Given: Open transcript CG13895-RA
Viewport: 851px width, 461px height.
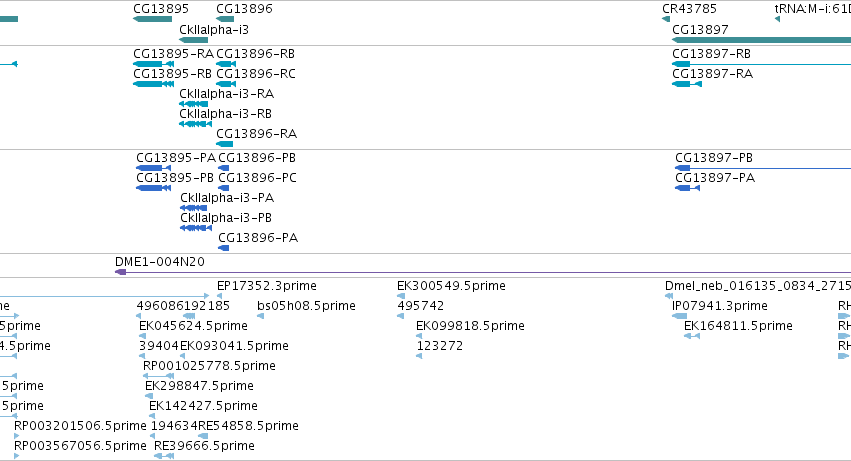Looking at the screenshot, I should 173,54.
